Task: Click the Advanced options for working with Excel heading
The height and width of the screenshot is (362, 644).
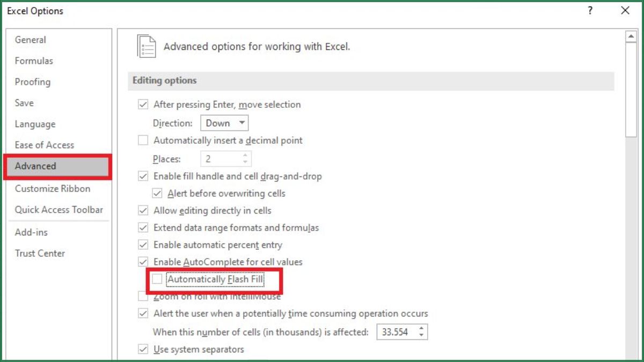Action: tap(257, 47)
